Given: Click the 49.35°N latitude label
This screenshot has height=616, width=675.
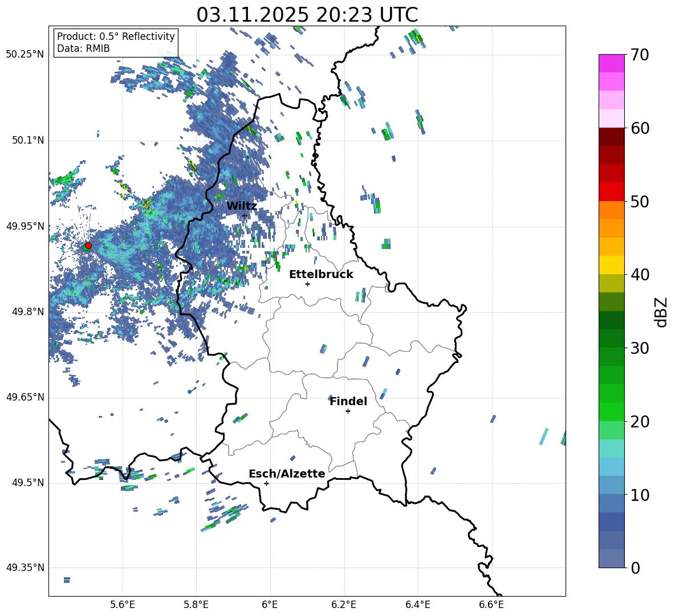Looking at the screenshot, I should tap(25, 568).
